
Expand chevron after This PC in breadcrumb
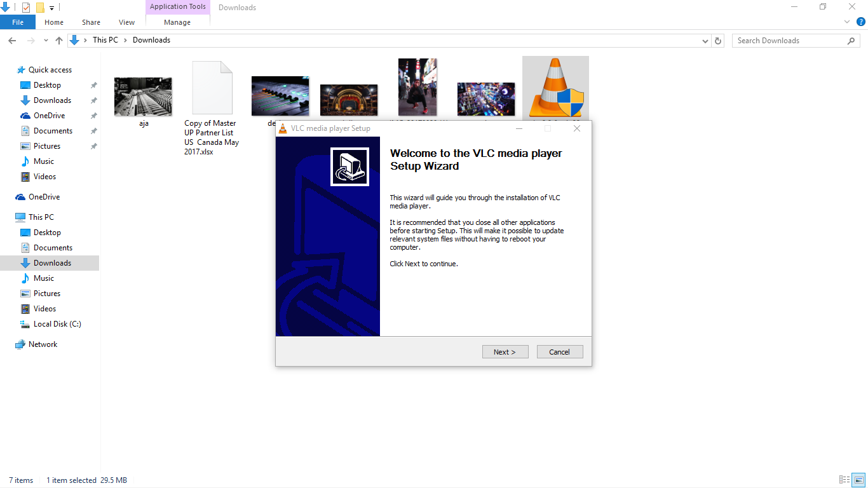click(125, 40)
